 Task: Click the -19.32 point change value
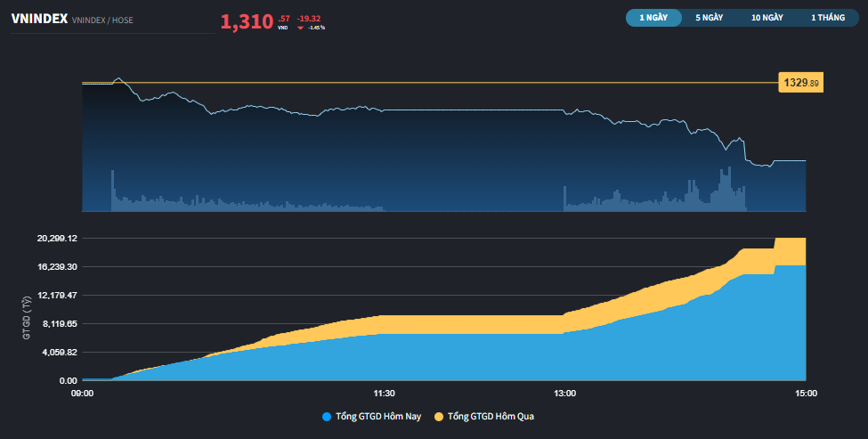[309, 18]
